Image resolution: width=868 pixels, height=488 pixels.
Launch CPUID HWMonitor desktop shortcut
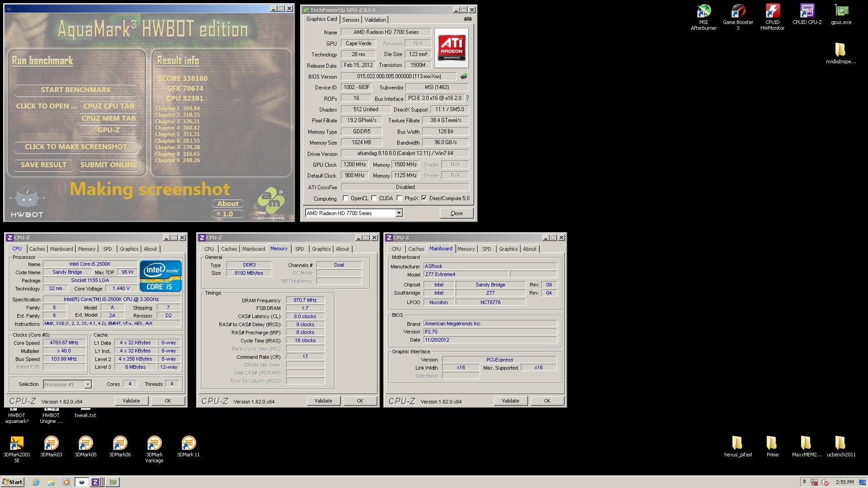pos(772,17)
